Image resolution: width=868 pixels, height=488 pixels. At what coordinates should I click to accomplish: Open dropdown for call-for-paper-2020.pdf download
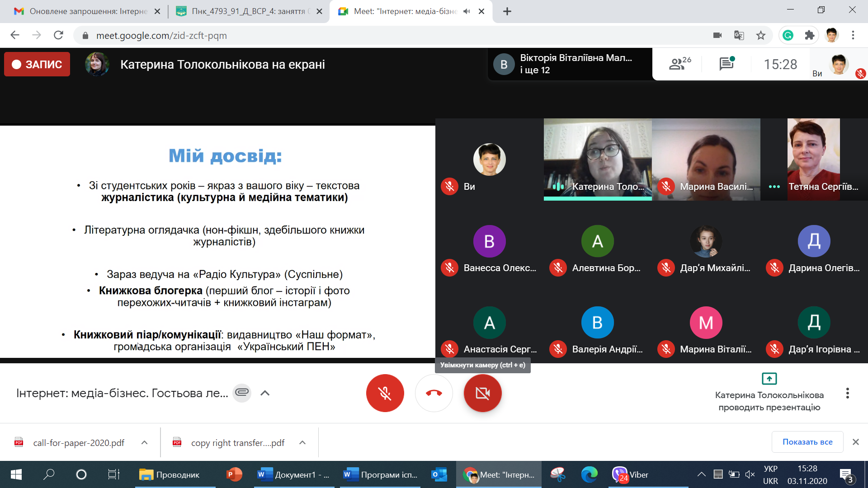(x=144, y=443)
